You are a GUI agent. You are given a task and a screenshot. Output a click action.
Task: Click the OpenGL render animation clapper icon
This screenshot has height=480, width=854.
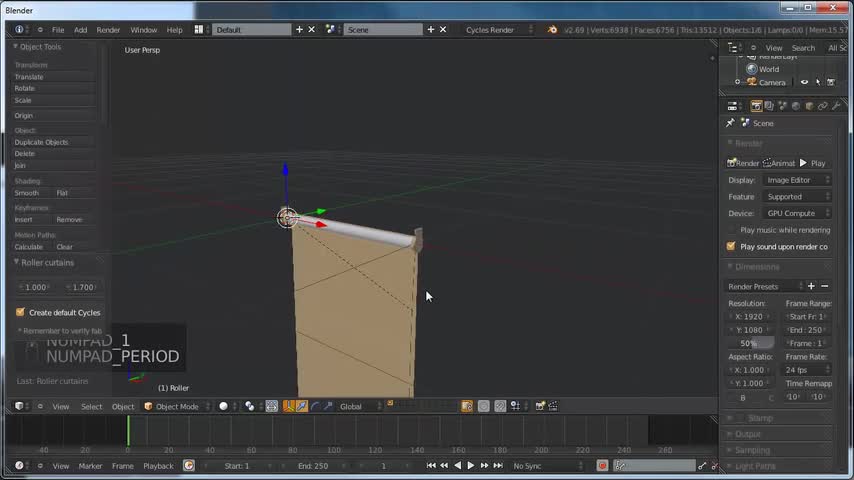coord(553,406)
